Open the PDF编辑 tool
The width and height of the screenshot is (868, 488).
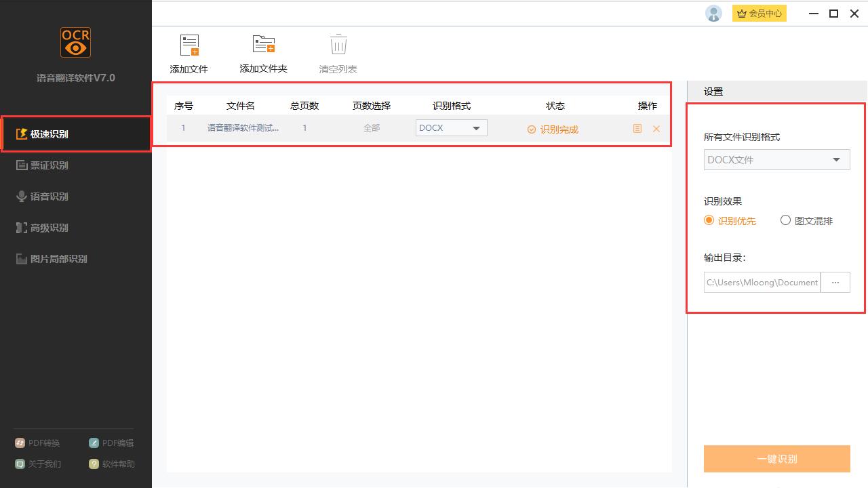tap(111, 443)
